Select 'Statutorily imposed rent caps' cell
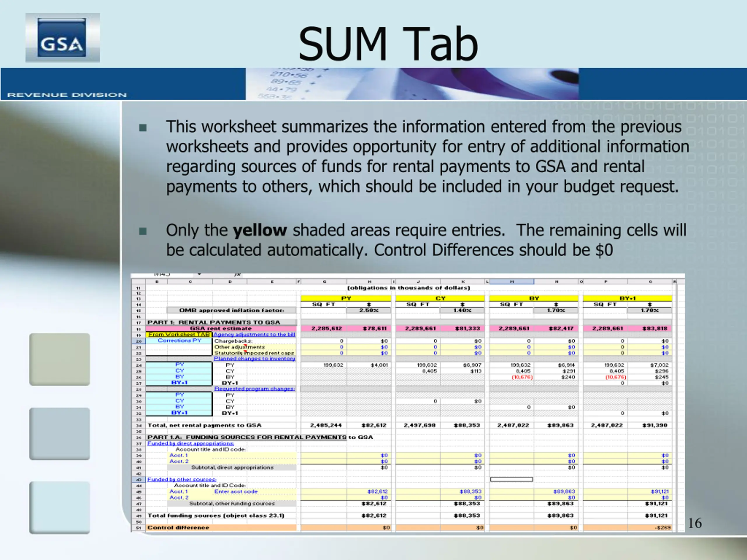747x560 pixels. pyautogui.click(x=255, y=353)
